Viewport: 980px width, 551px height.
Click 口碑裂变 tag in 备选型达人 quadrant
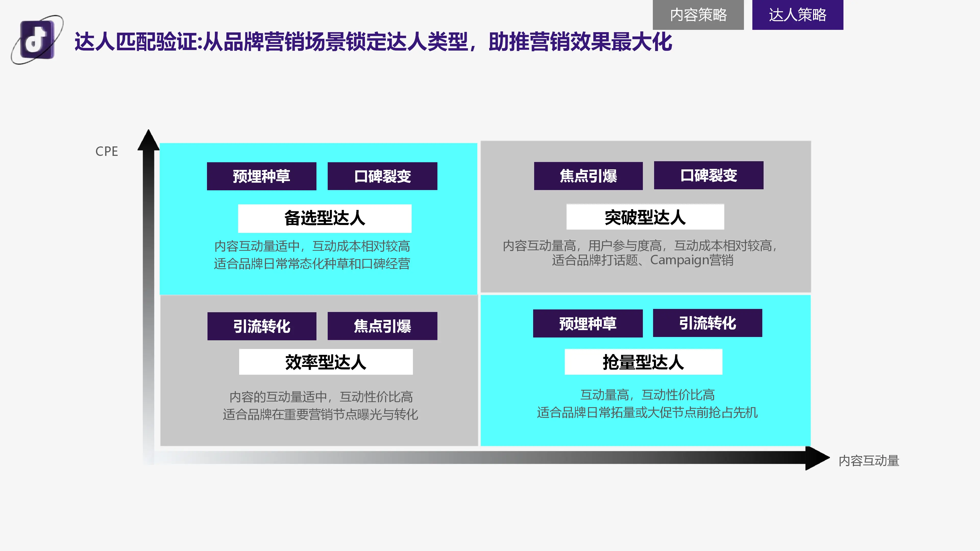pos(382,176)
